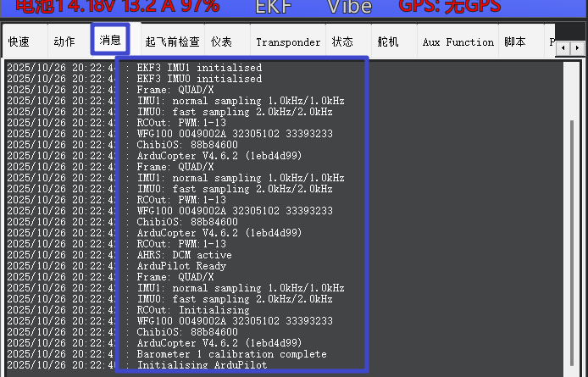Switch to the 仪表 (Gauges) tab
Viewport: 588px width, 377px height.
pyautogui.click(x=222, y=42)
